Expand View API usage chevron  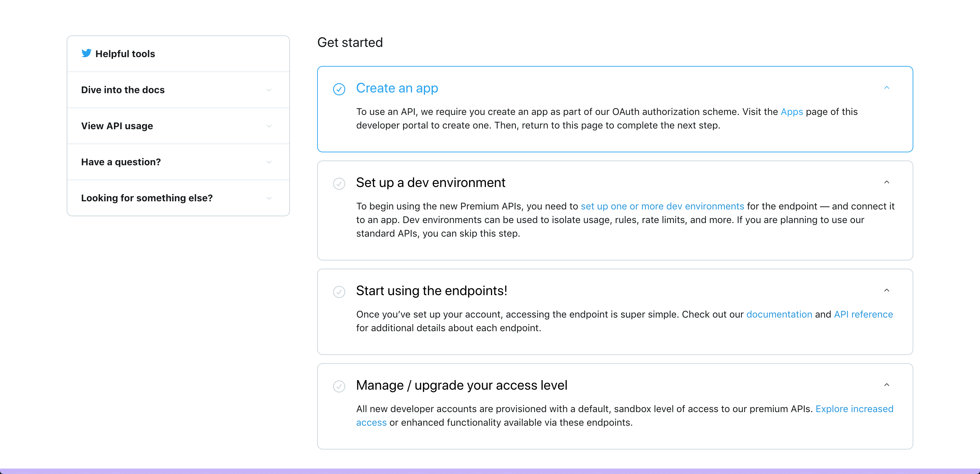point(269,126)
